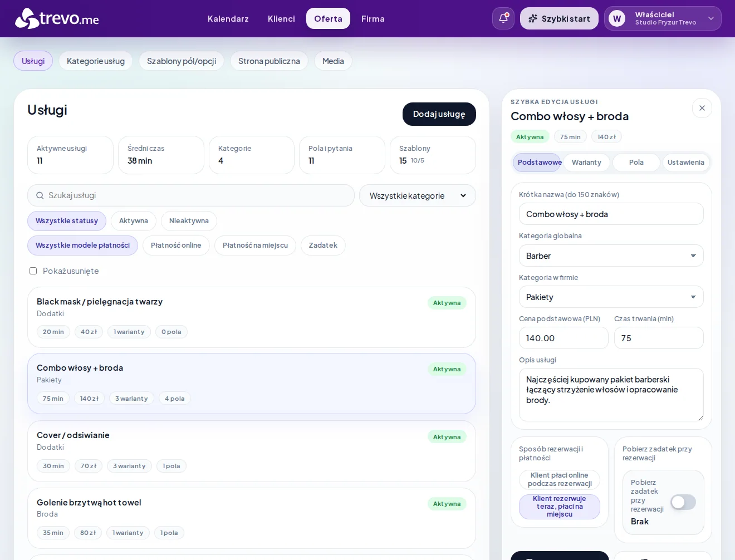Filter by Zadatek payment model
The height and width of the screenshot is (560, 735).
(323, 245)
